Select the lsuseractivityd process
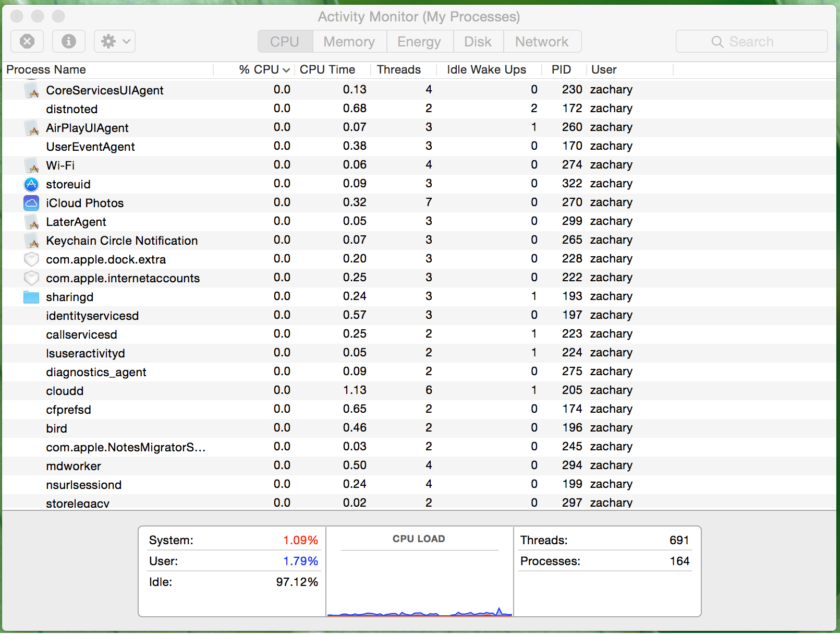The image size is (840, 634). [419, 353]
